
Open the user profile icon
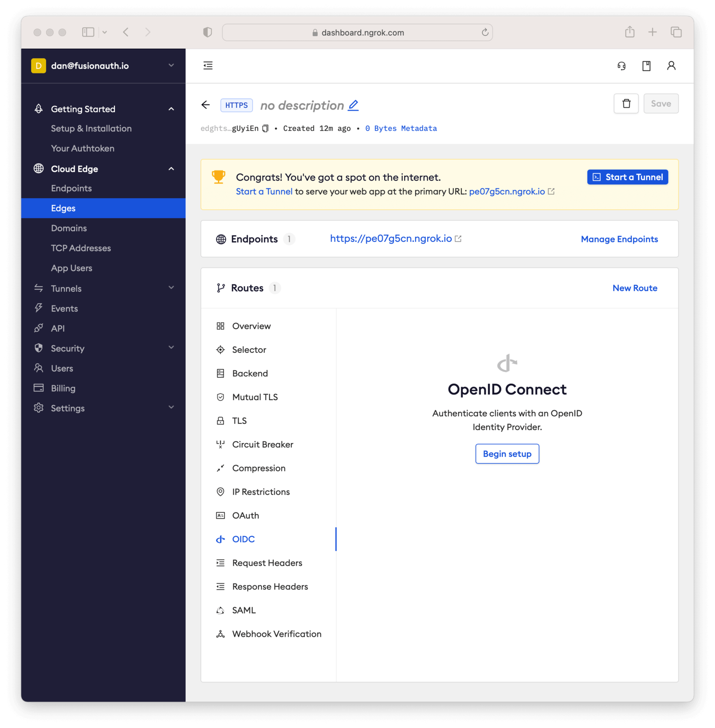tap(671, 66)
